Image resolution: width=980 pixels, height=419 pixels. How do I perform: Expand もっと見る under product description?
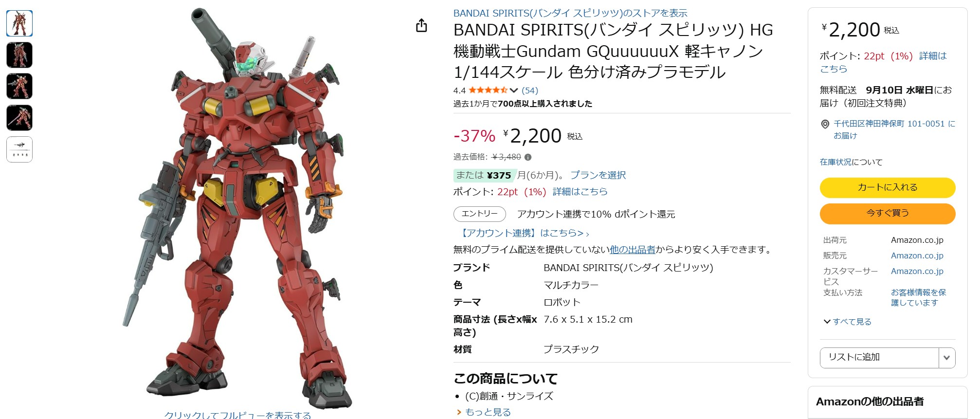[484, 412]
